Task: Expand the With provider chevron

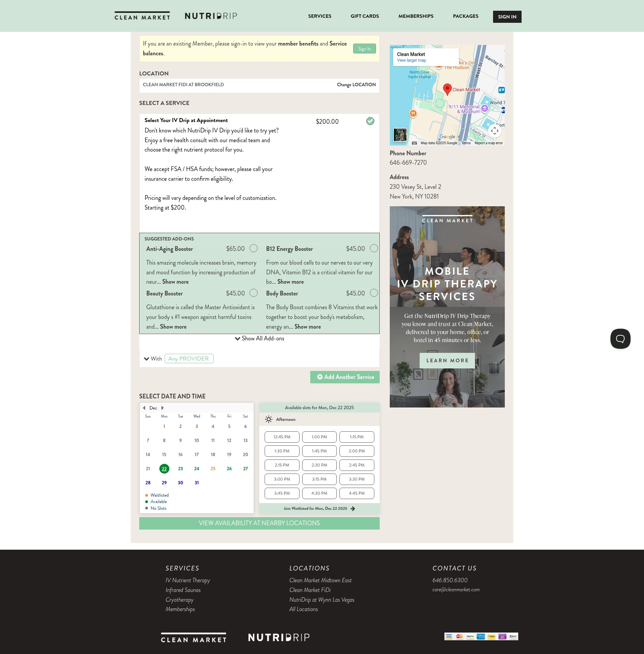Action: pyautogui.click(x=147, y=359)
